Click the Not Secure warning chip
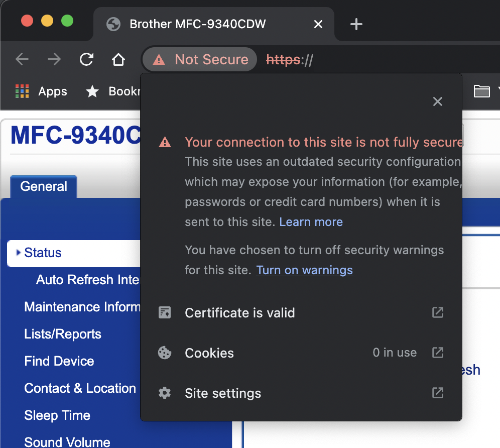Screen dimensions: 500x448 (200, 60)
